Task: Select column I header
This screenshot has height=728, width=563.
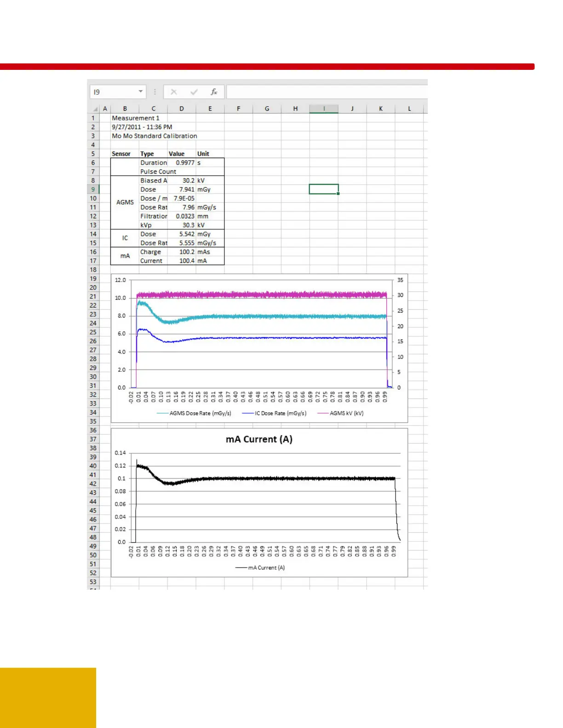Action: point(324,109)
